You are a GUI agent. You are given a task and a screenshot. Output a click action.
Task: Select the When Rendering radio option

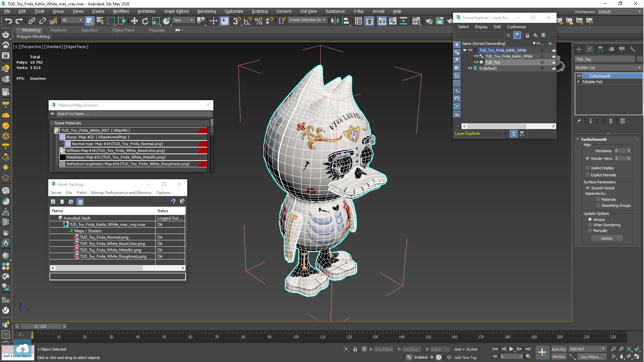(590, 225)
